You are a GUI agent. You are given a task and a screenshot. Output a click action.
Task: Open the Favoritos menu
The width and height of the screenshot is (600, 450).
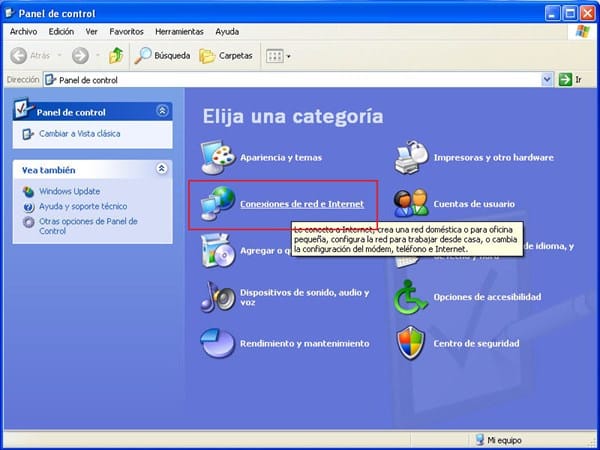pos(126,31)
